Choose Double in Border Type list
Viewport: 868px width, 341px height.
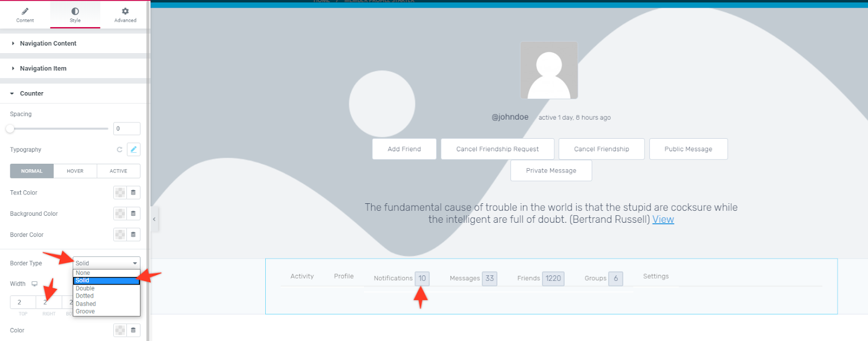pos(106,288)
